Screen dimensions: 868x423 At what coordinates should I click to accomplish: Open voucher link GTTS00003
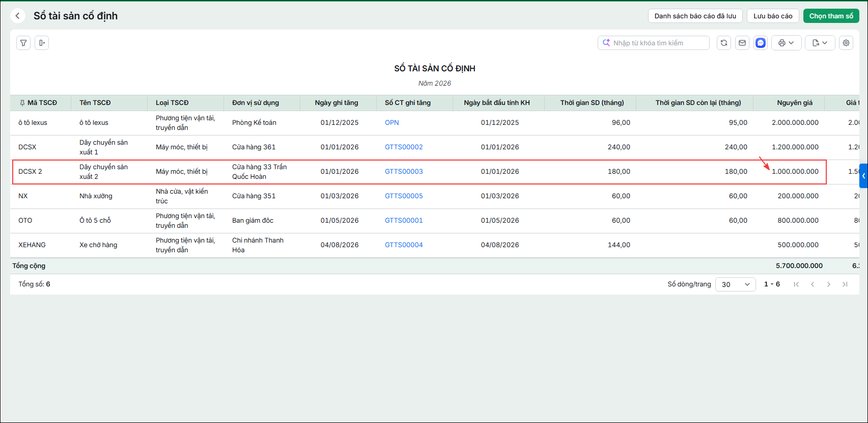404,171
